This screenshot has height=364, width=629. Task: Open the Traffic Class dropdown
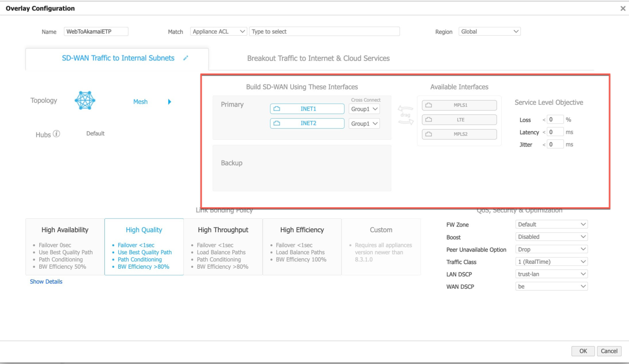[x=551, y=262]
